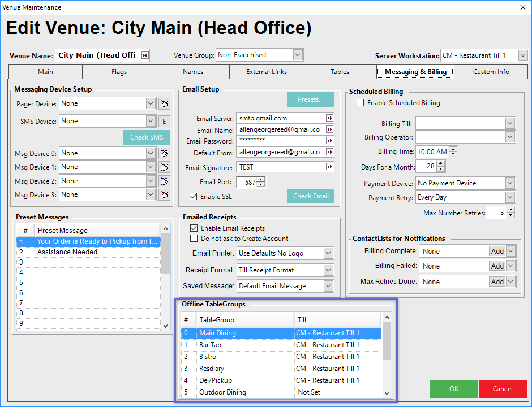
Task: Click the icon button beside Msg Device 0
Action: point(164,153)
